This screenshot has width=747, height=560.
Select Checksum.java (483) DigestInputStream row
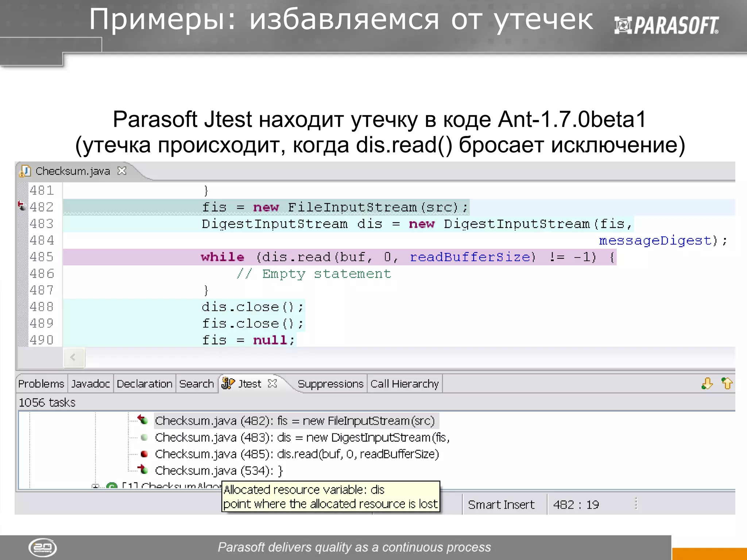coord(302,437)
